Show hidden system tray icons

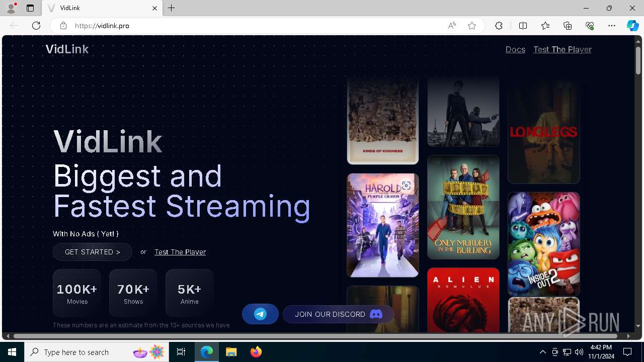pyautogui.click(x=542, y=352)
